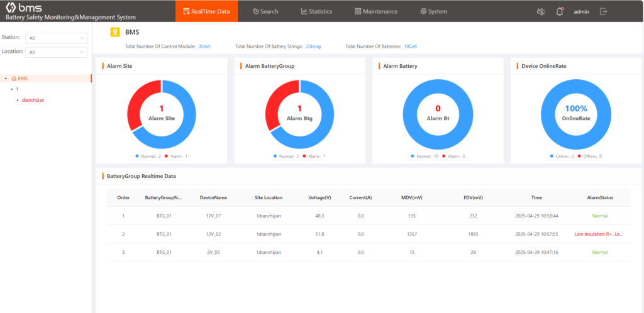Click the Low Insulation alarm status link
Screen dimensions: 644x313
point(599,234)
